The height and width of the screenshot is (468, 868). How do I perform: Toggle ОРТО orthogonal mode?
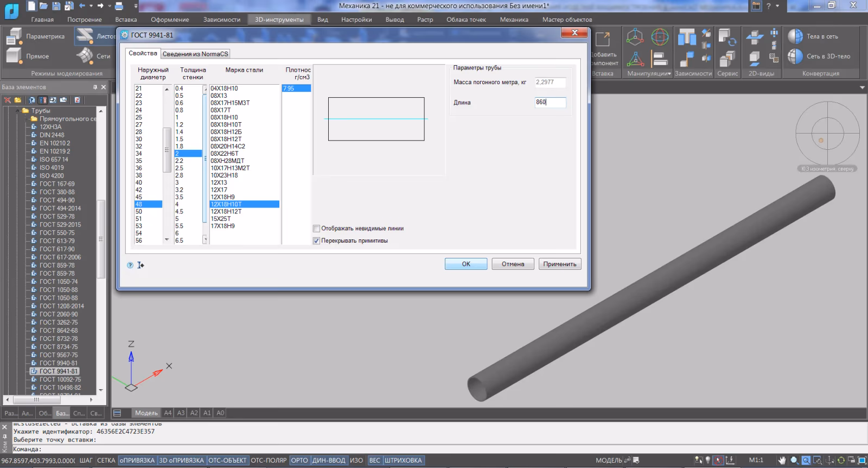299,460
